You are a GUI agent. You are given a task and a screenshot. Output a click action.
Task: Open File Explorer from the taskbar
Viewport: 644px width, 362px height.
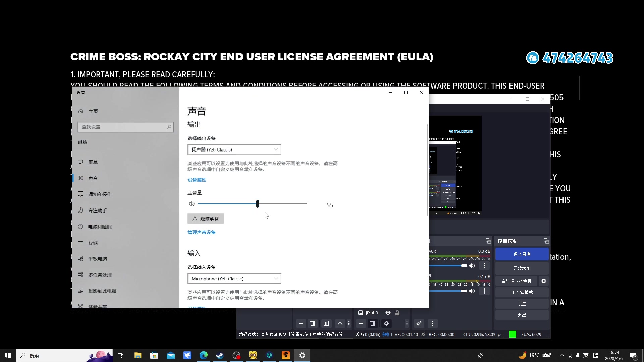[138, 355]
